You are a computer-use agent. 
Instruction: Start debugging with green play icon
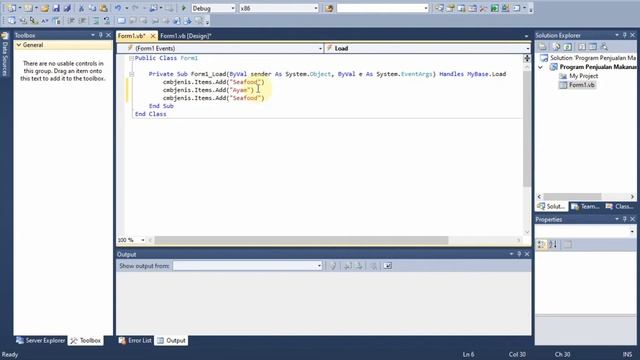(x=184, y=8)
